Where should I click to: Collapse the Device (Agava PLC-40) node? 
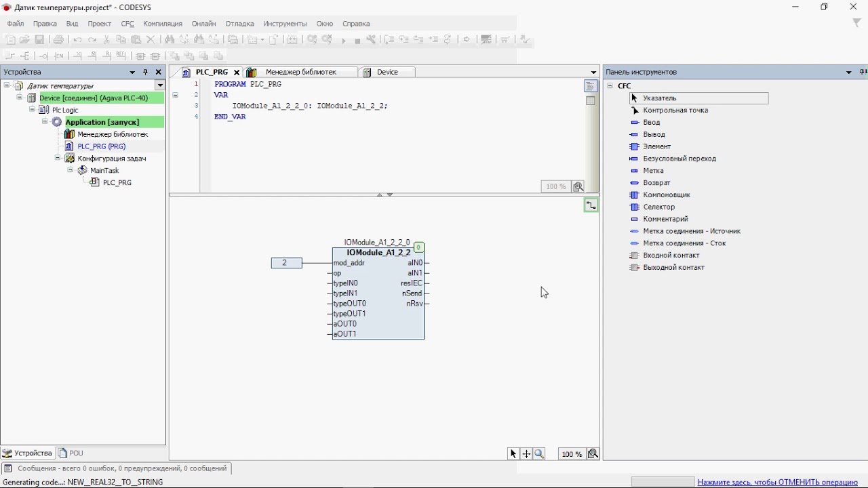pyautogui.click(x=20, y=98)
